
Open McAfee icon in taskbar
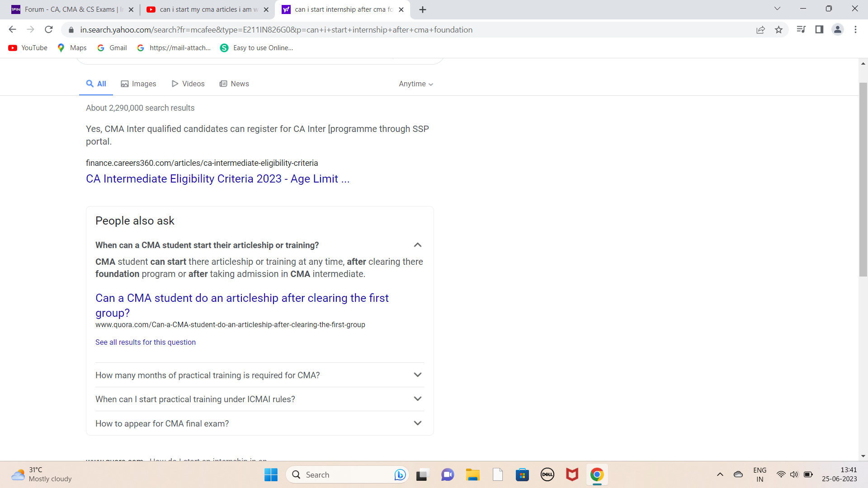(572, 475)
